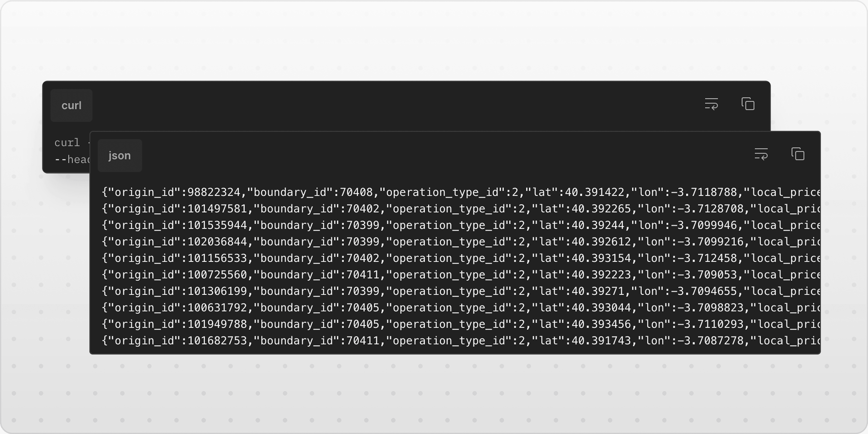
Task: Click JSON row with origin_id 101682753
Action: 461,341
